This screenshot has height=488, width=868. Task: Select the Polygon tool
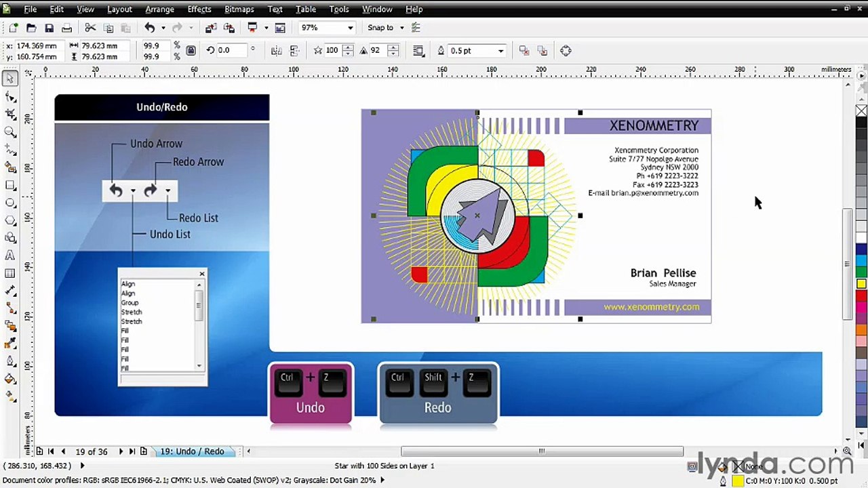(10, 220)
